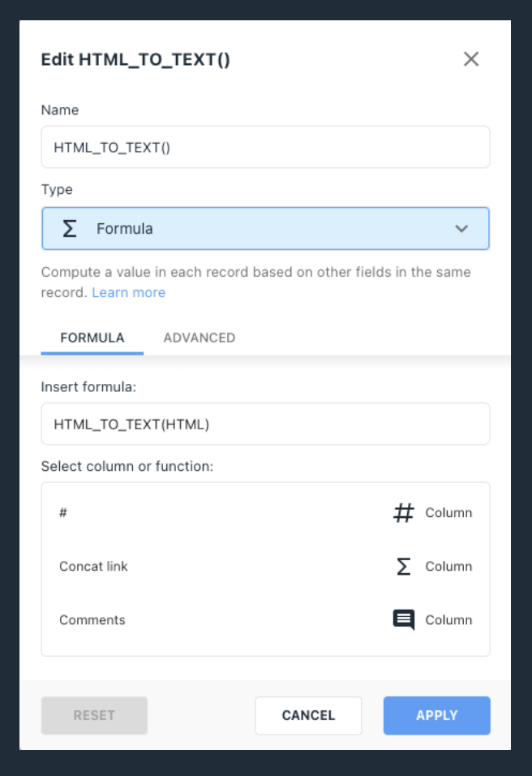Viewport: 532px width, 776px height.
Task: Open the Learn more link
Action: 129,292
